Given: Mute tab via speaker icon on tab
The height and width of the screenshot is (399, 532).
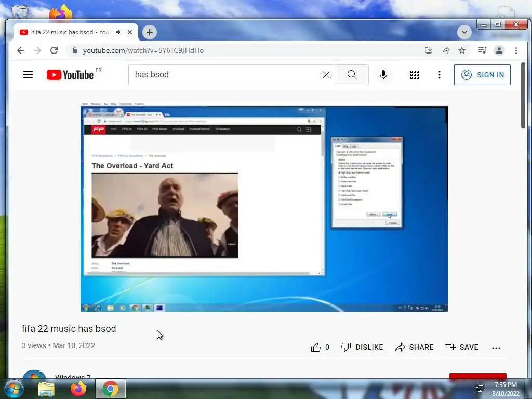Looking at the screenshot, I should pos(119,32).
